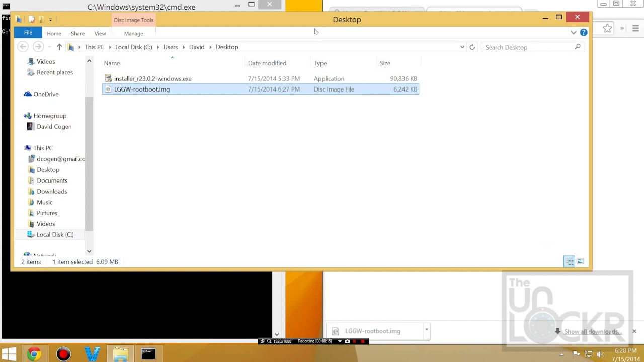Click Windows Start button on taskbar
This screenshot has width=644, height=362.
9,354
